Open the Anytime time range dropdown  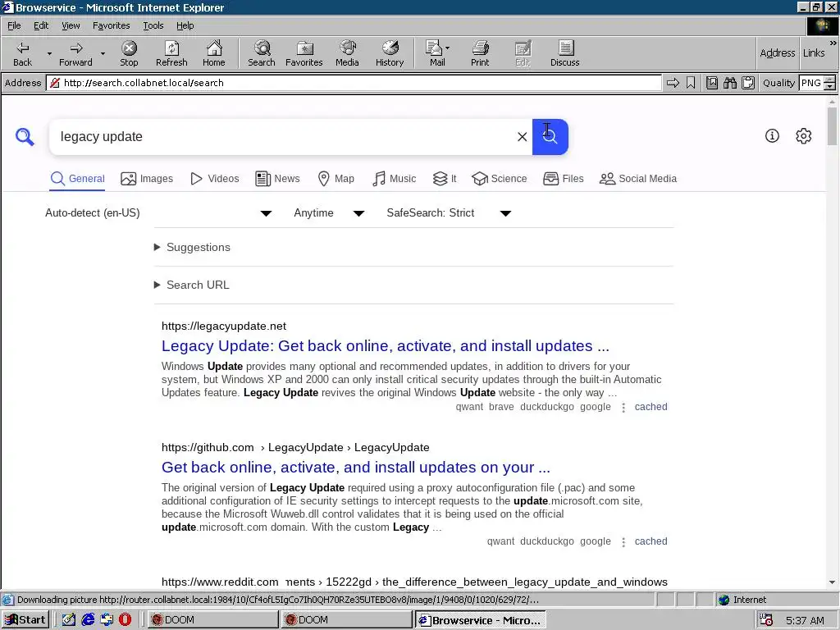point(329,213)
